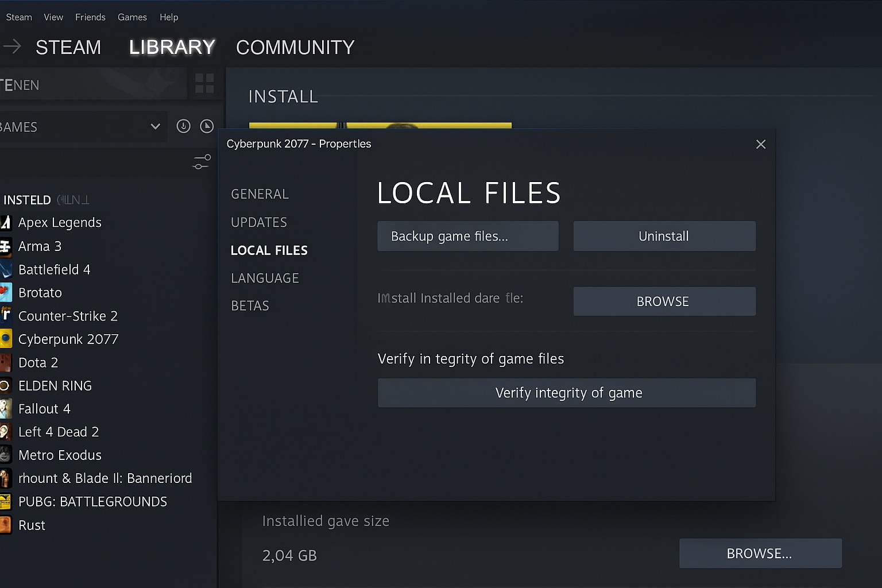
Task: Select PUBG: BATTLEGROUNDS in library list
Action: [x=92, y=502]
